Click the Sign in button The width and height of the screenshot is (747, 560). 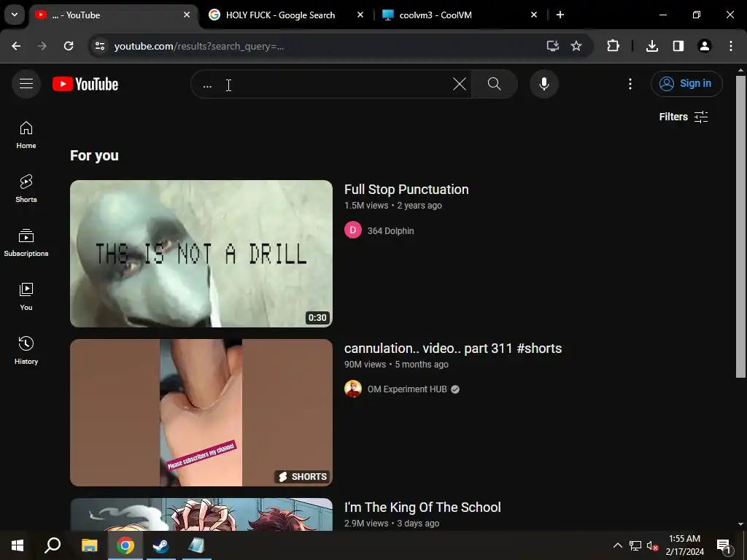click(686, 84)
